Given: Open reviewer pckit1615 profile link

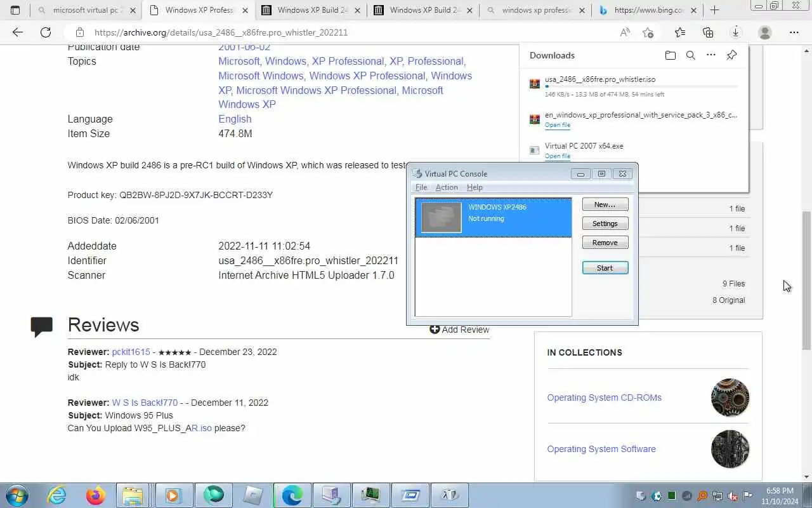Looking at the screenshot, I should pos(131,352).
